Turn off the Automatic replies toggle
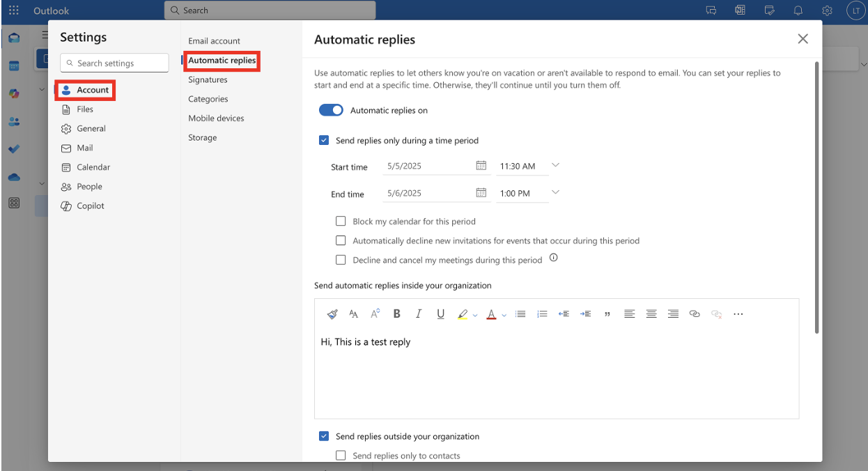The image size is (868, 471). 332,110
